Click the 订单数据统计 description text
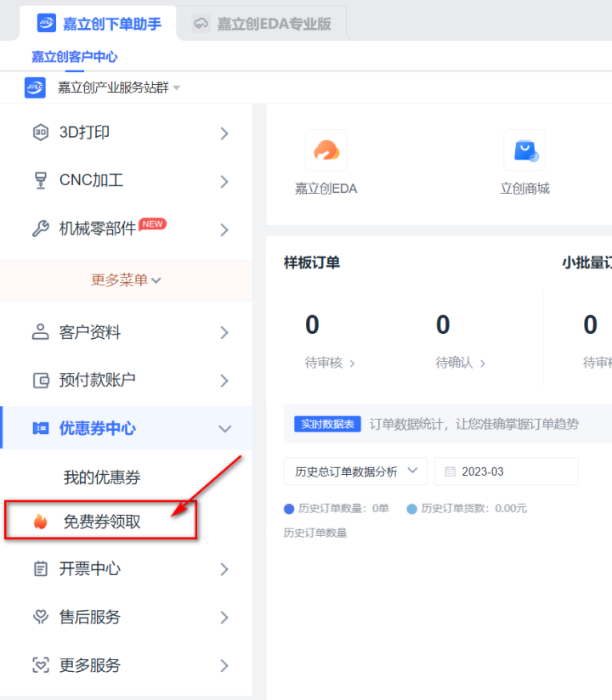Image resolution: width=612 pixels, height=700 pixels. pyautogui.click(x=474, y=424)
